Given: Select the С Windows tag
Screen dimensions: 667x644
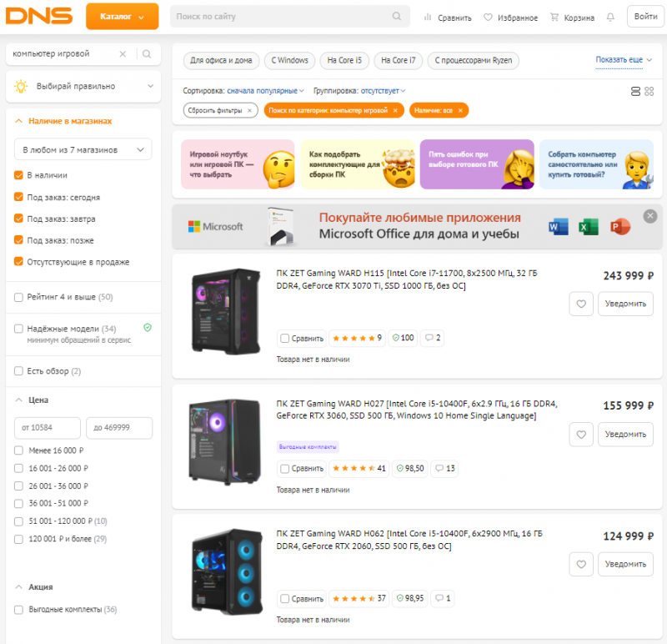Looking at the screenshot, I should (289, 60).
